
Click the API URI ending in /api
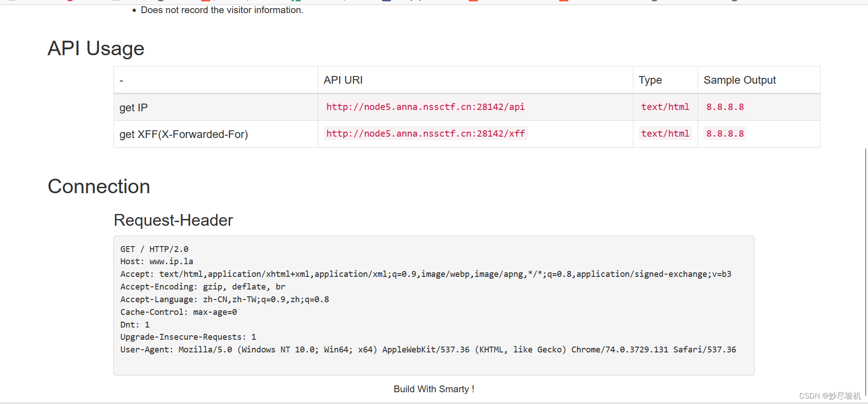(x=425, y=107)
